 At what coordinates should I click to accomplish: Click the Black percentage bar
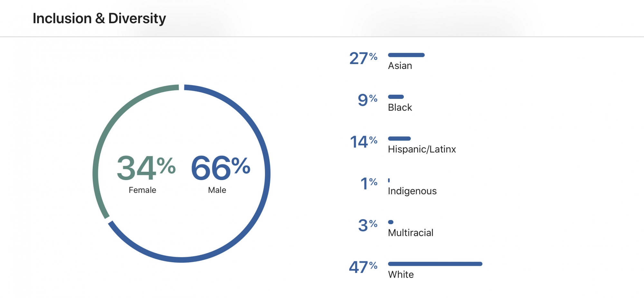(x=396, y=97)
